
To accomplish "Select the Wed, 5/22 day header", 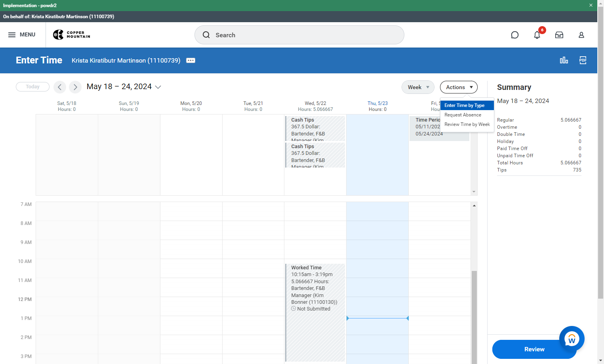I will 315,106.
